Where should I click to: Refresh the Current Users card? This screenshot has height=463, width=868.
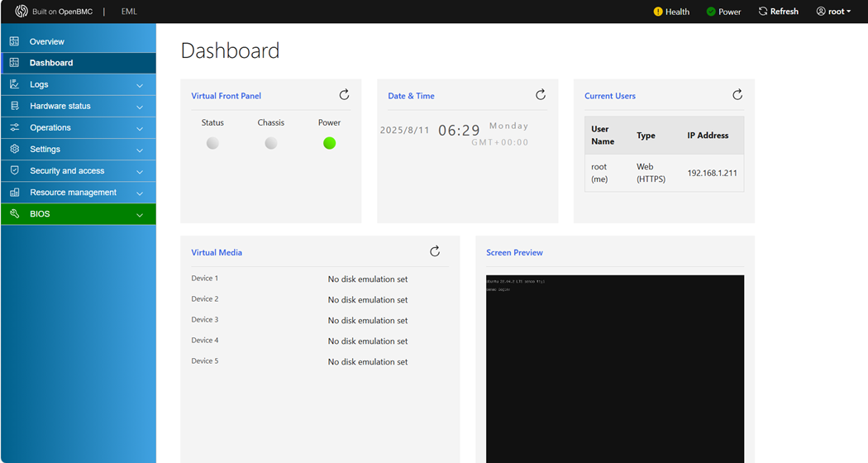coord(737,95)
